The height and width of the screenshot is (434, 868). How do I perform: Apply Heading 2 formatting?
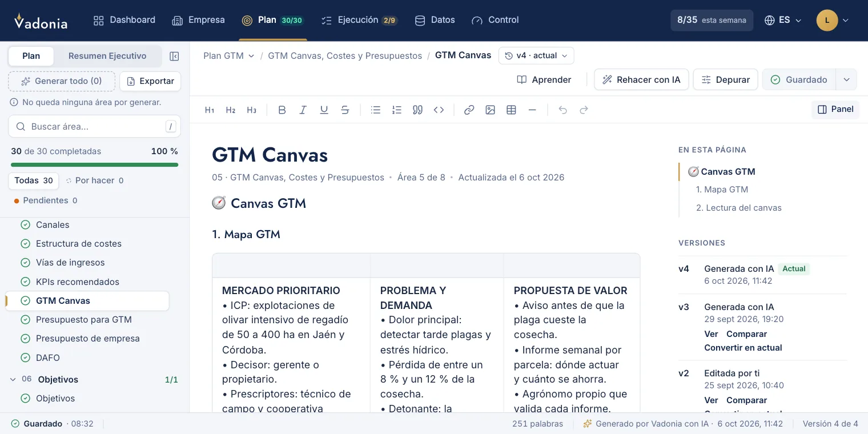(231, 110)
